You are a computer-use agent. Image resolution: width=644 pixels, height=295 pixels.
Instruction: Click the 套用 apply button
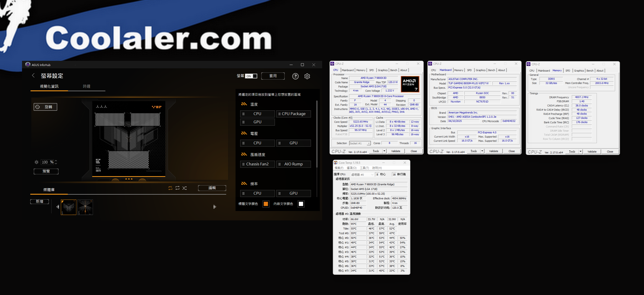pyautogui.click(x=273, y=76)
